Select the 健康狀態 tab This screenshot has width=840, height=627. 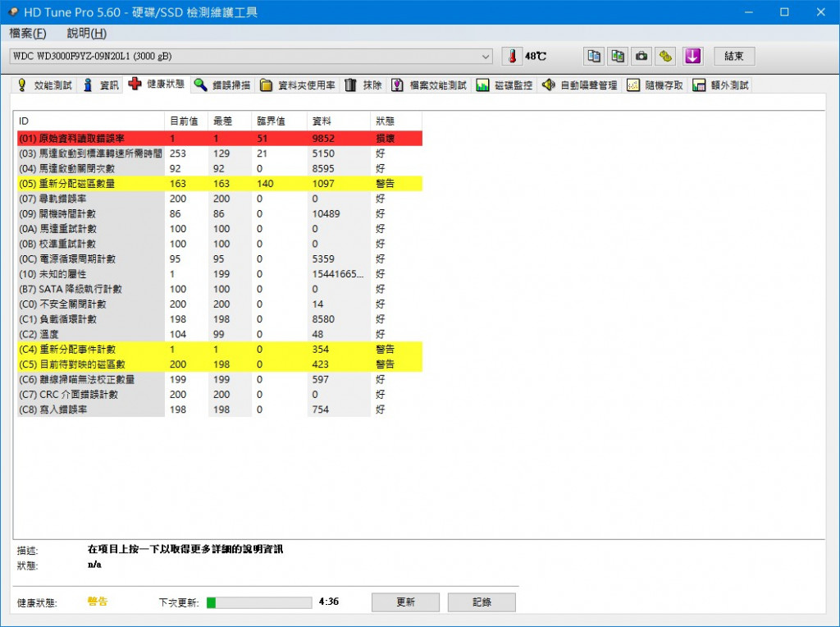tap(157, 85)
